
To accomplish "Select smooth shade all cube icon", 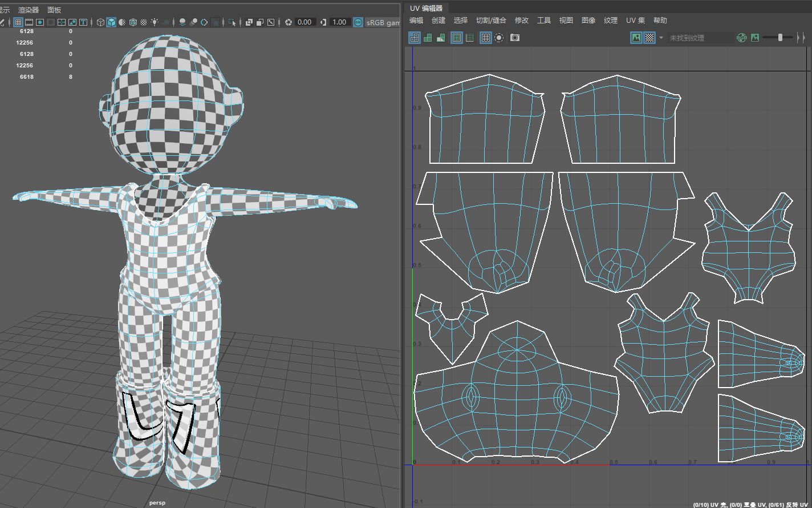I will pos(111,22).
